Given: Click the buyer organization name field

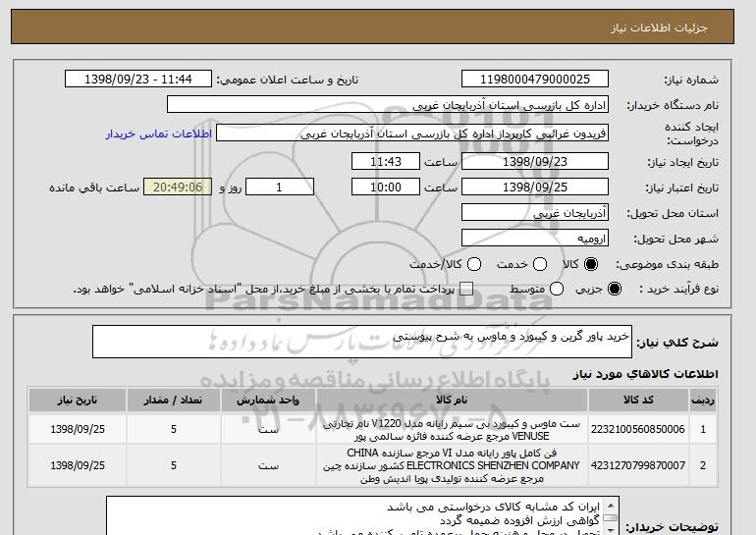Looking at the screenshot, I should pyautogui.click(x=388, y=105).
